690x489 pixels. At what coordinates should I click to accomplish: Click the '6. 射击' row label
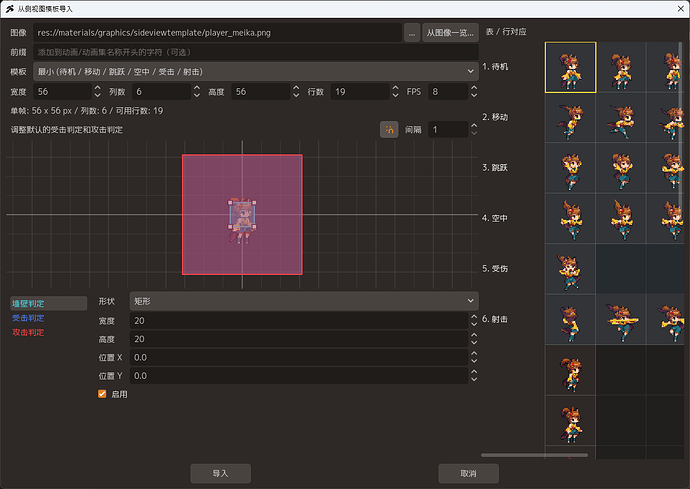[495, 319]
